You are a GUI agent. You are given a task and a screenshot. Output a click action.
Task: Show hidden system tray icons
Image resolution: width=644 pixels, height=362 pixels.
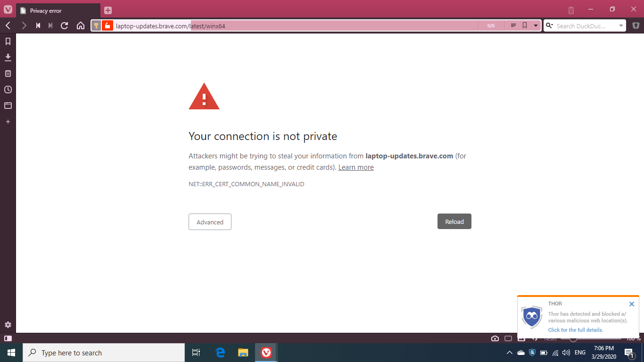(510, 353)
